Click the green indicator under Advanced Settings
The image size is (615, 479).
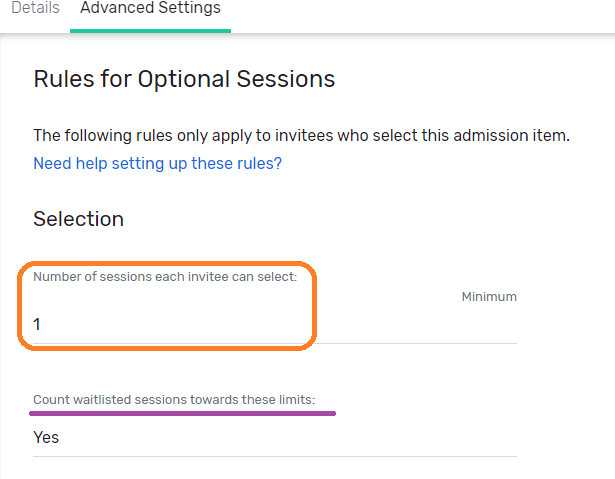point(150,30)
